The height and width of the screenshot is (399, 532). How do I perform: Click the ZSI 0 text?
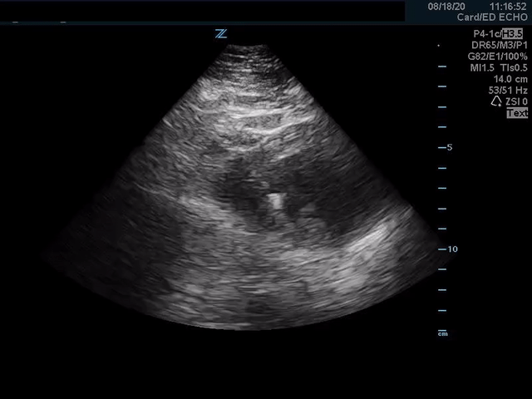[x=516, y=101]
